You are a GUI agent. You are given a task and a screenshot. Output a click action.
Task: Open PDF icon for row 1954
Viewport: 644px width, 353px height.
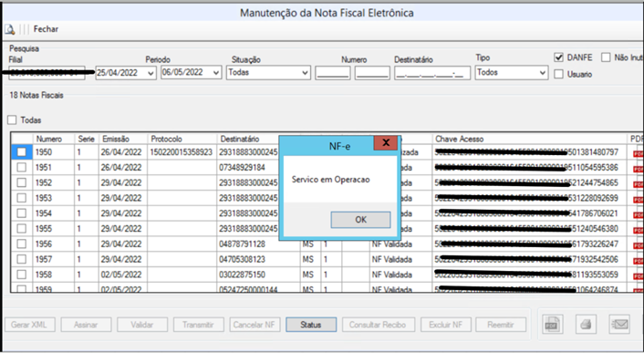[639, 214]
